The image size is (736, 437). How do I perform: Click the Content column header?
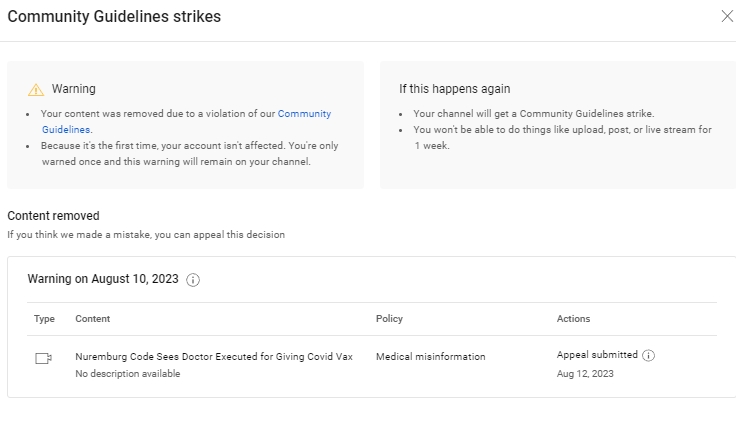[92, 319]
